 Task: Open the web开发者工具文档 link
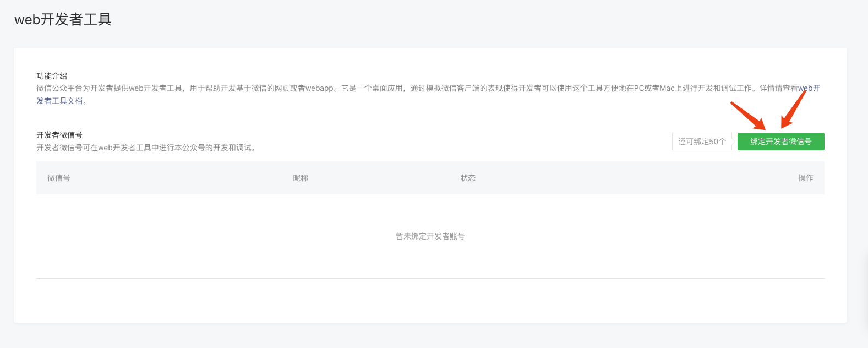[x=60, y=101]
